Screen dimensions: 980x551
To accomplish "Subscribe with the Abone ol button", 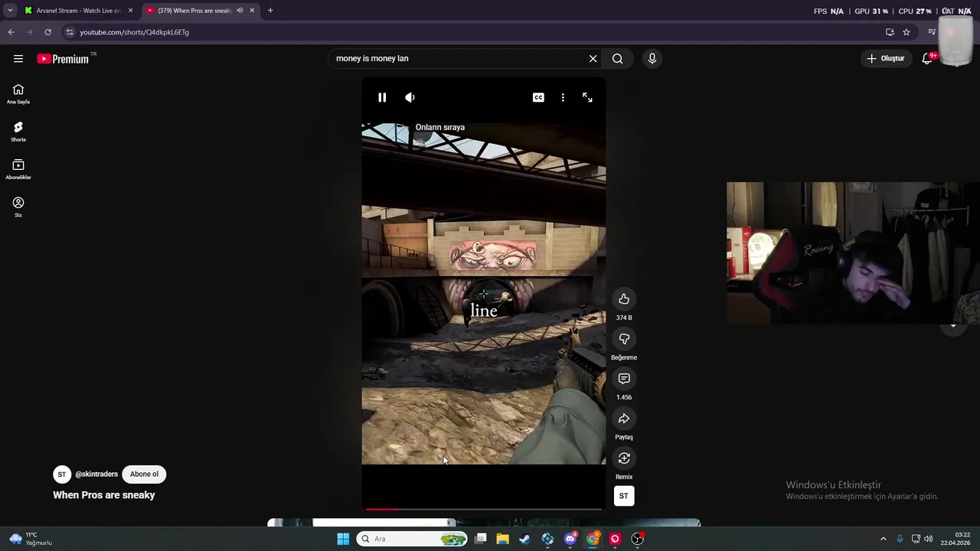I will [144, 474].
